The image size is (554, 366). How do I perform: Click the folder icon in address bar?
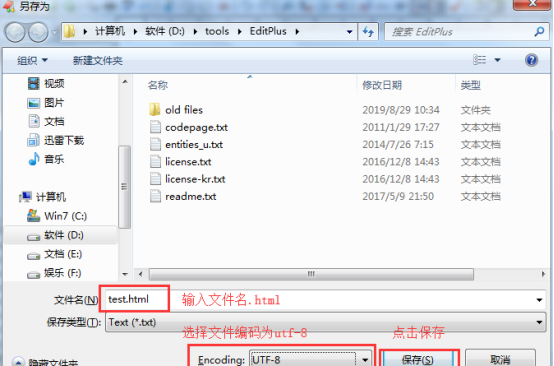pos(70,31)
